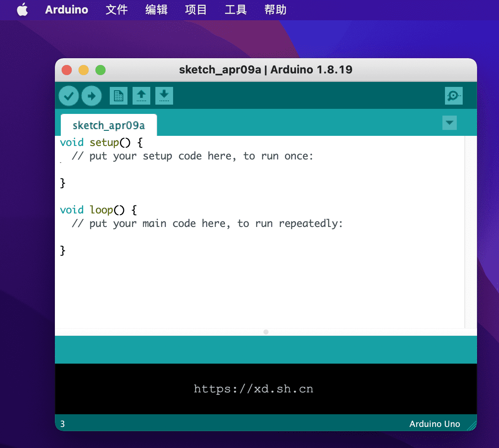
Task: Click the https://xd.sh.cn text in console
Action: (254, 389)
